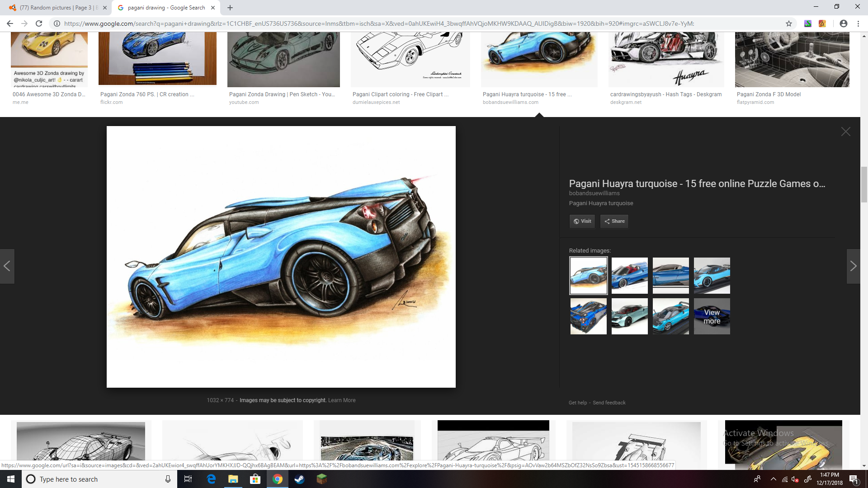Reload the current page
Image resolution: width=868 pixels, height=488 pixels.
39,23
